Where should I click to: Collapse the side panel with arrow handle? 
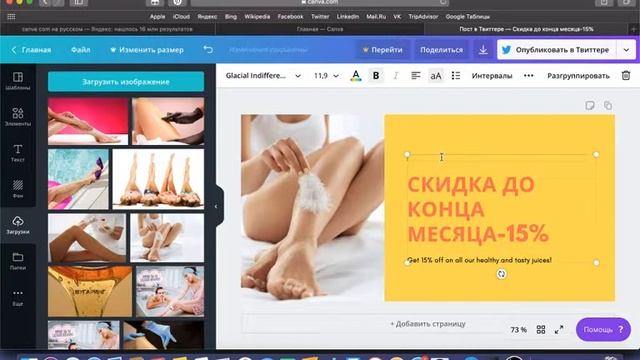coord(216,206)
